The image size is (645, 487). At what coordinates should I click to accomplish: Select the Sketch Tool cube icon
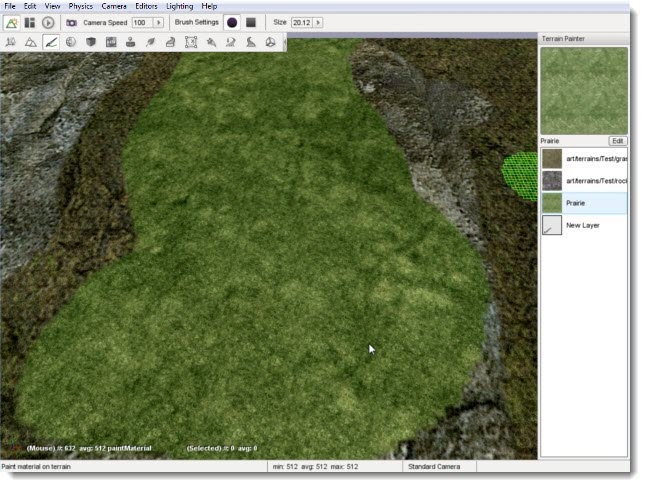click(91, 42)
